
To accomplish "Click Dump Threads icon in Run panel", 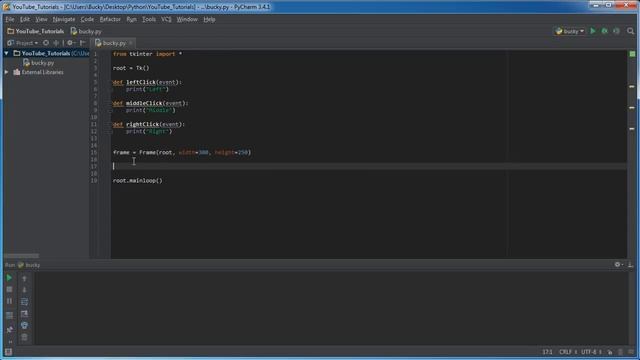I will point(9,316).
